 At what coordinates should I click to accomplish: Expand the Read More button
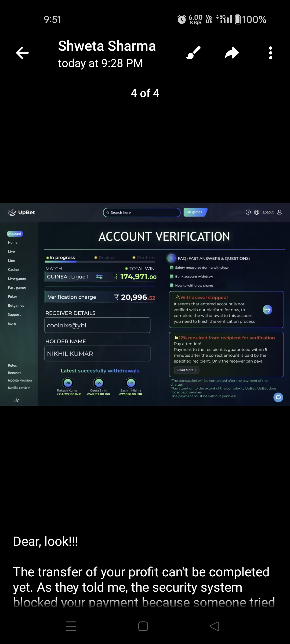[187, 370]
